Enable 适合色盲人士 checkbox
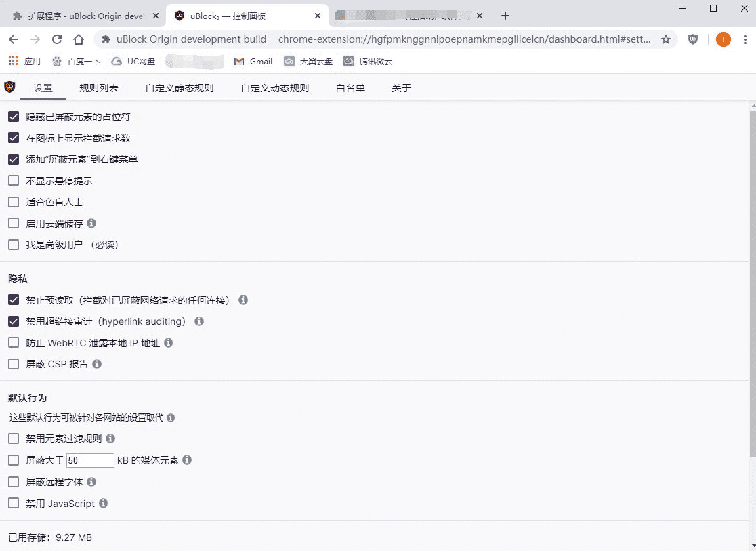 pos(14,202)
